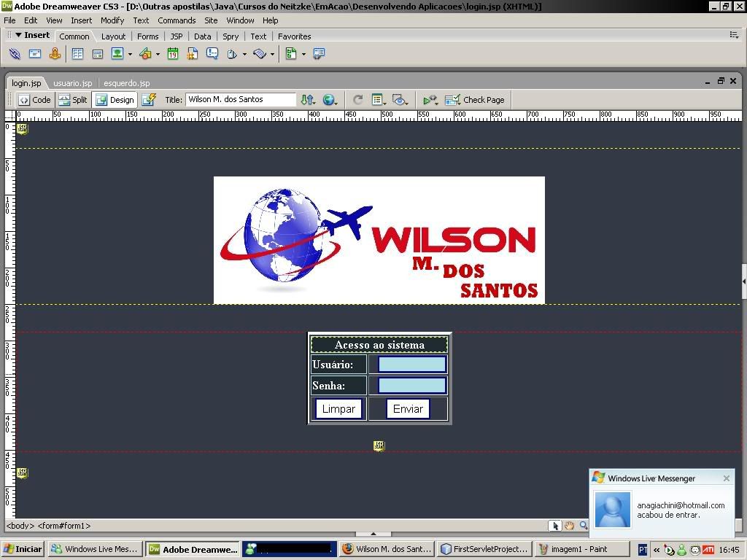Click the Named Anchor icon
The image size is (747, 560).
click(55, 54)
